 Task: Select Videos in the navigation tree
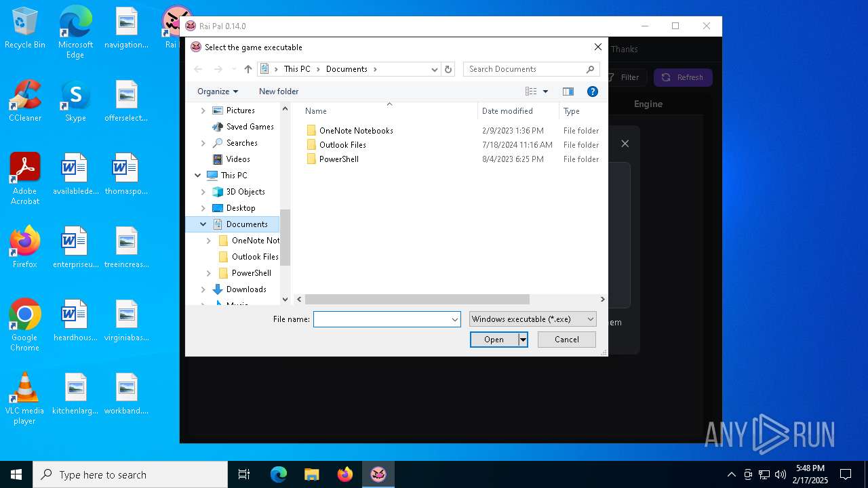[238, 159]
